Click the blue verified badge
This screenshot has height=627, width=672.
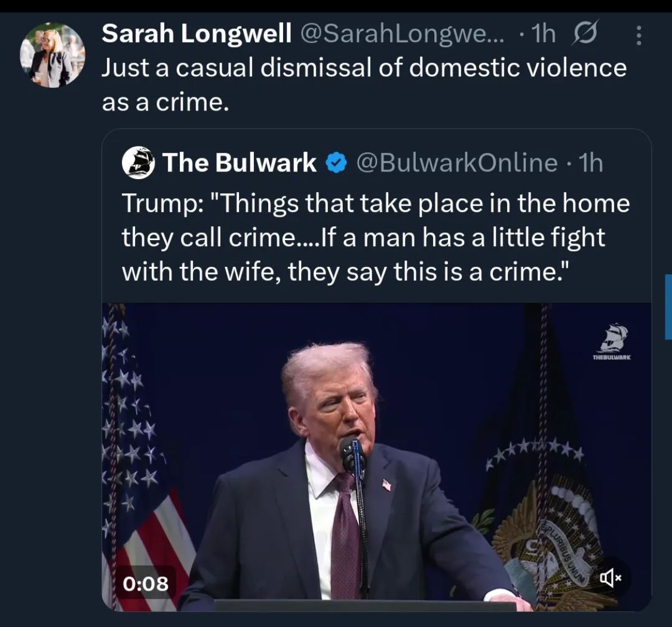pos(337,162)
